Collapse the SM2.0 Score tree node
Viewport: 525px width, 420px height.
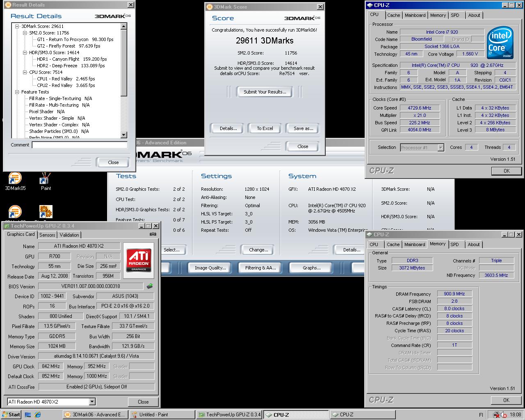click(25, 33)
